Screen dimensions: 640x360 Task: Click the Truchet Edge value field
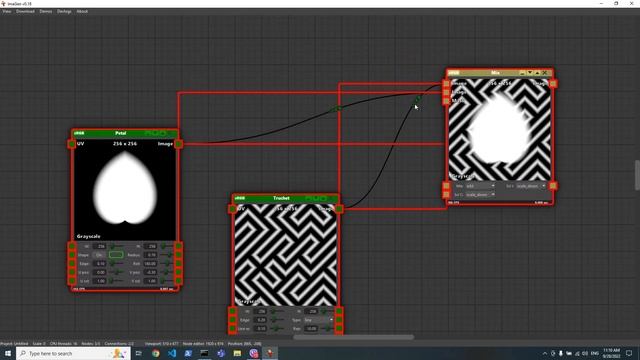[260, 320]
